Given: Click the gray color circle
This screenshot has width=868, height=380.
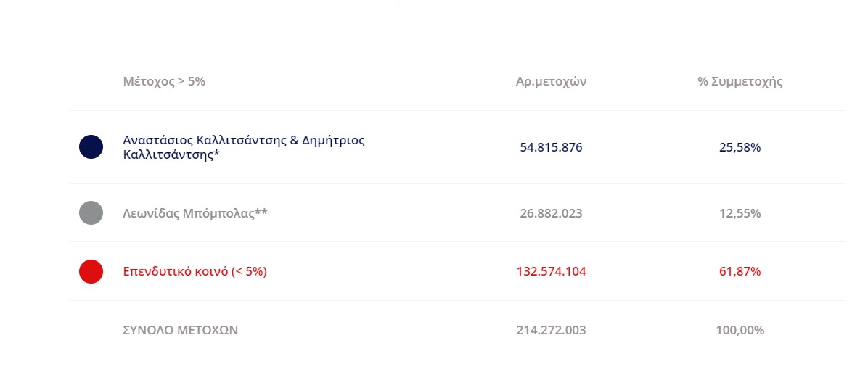Looking at the screenshot, I should click(91, 213).
